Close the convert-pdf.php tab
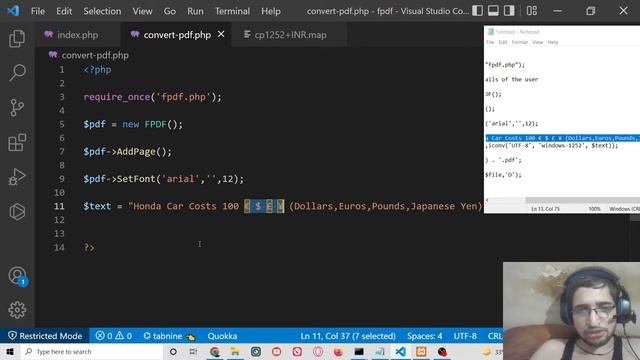Screen dimensions: 640x360 [221, 34]
